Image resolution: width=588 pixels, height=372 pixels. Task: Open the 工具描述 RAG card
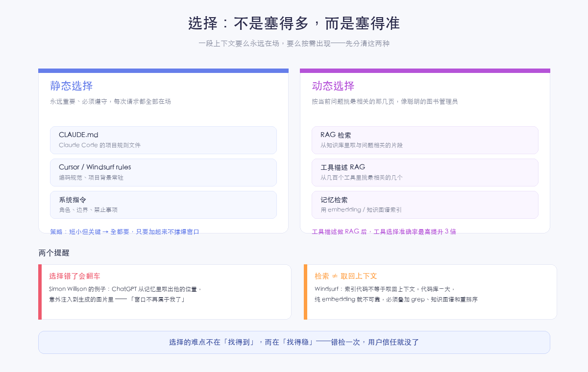(425, 172)
